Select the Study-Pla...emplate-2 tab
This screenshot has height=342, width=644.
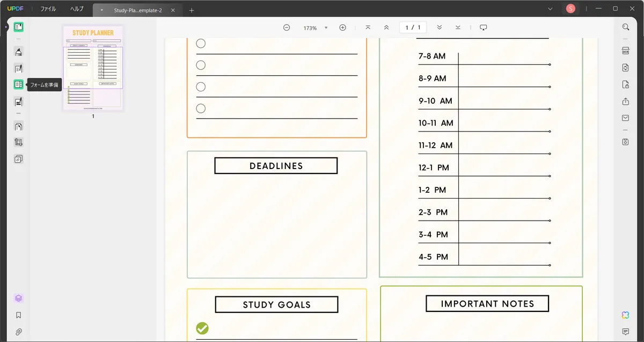pos(138,10)
